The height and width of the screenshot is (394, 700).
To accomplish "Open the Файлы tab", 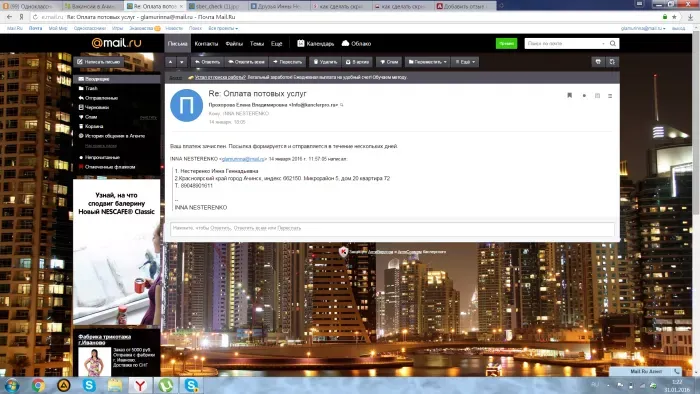I will [x=234, y=44].
